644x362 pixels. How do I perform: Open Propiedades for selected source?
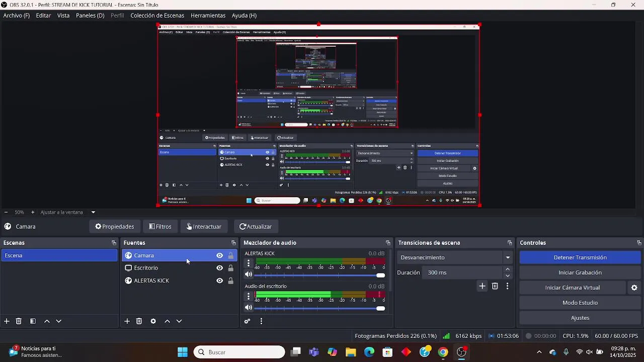[x=115, y=227]
